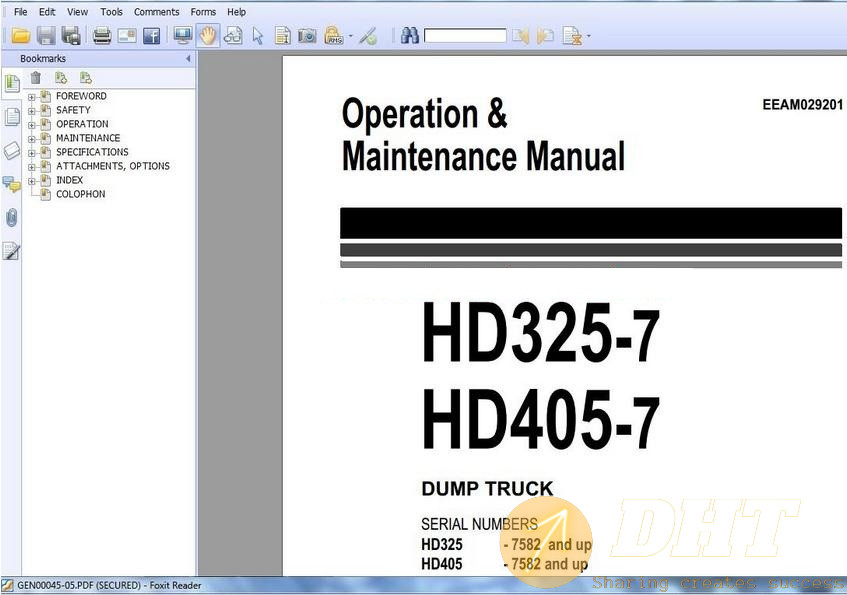The height and width of the screenshot is (595, 847).
Task: Click the find text input box
Action: 465,36
